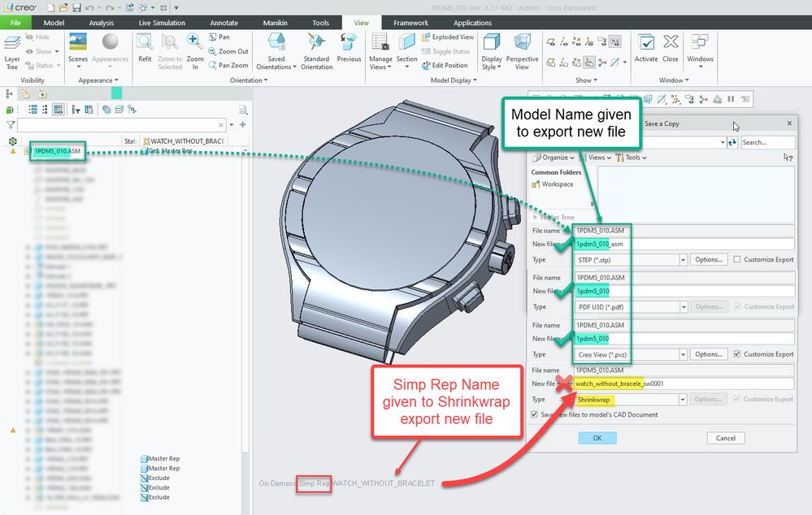The width and height of the screenshot is (812, 515).
Task: Activate the Pan Zoom tool
Action: (x=228, y=65)
